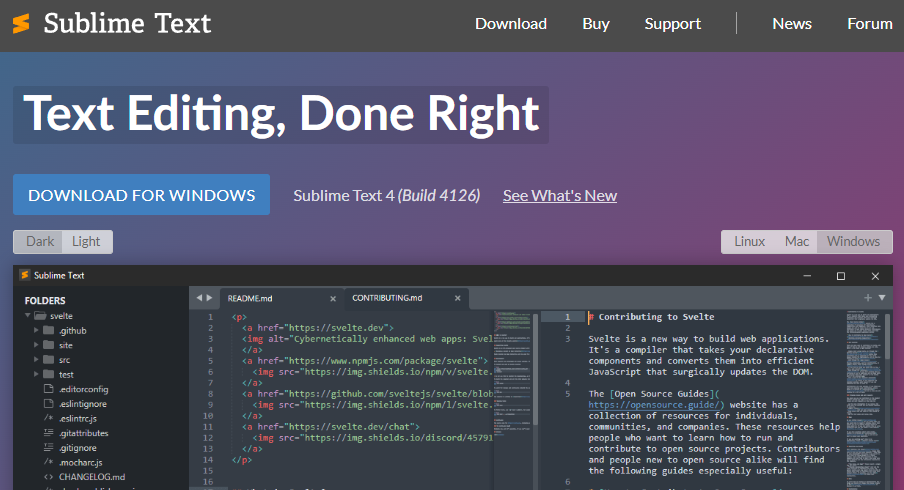Select the Windows screenshot option
Image resolution: width=904 pixels, height=490 pixels.
coord(854,242)
